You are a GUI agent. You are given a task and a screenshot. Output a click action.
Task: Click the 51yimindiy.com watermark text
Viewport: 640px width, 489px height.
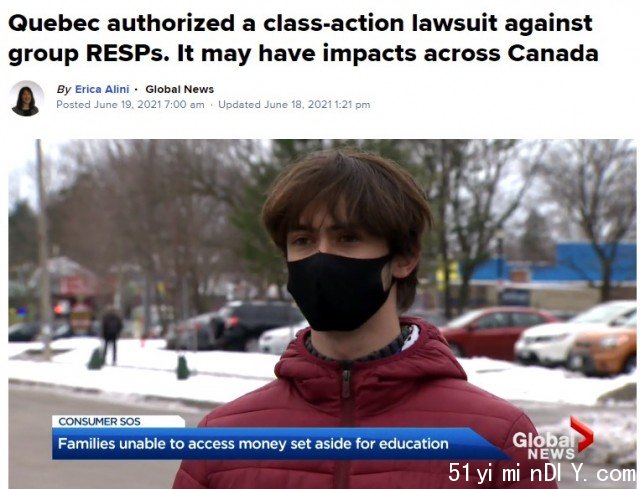[542, 473]
